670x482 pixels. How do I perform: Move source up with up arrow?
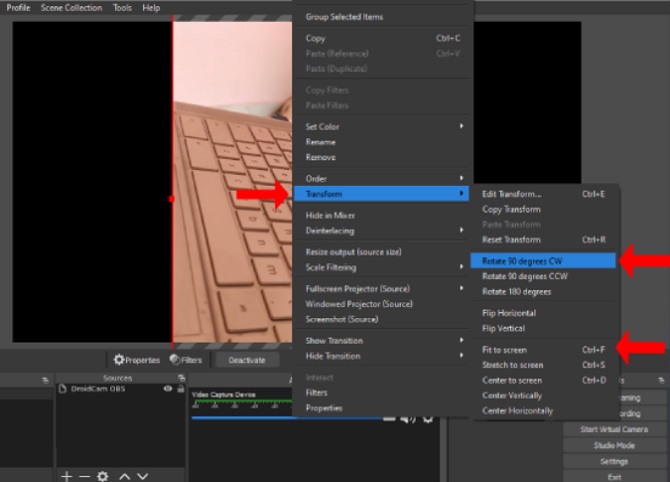pyautogui.click(x=124, y=476)
